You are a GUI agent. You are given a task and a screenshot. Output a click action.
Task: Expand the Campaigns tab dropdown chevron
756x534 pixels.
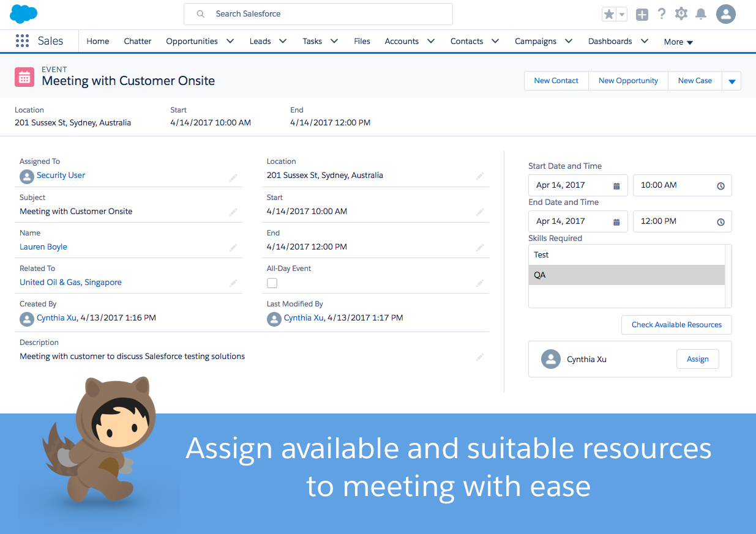[x=569, y=41]
